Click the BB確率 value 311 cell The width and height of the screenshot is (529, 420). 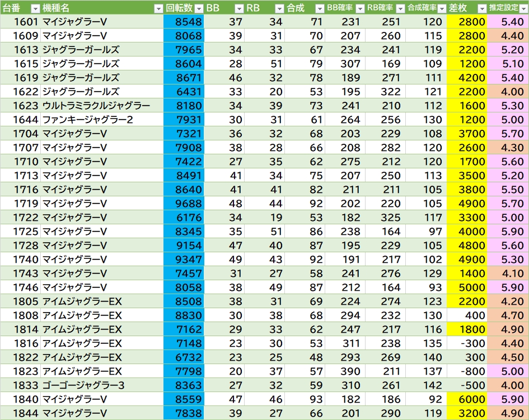(x=345, y=343)
